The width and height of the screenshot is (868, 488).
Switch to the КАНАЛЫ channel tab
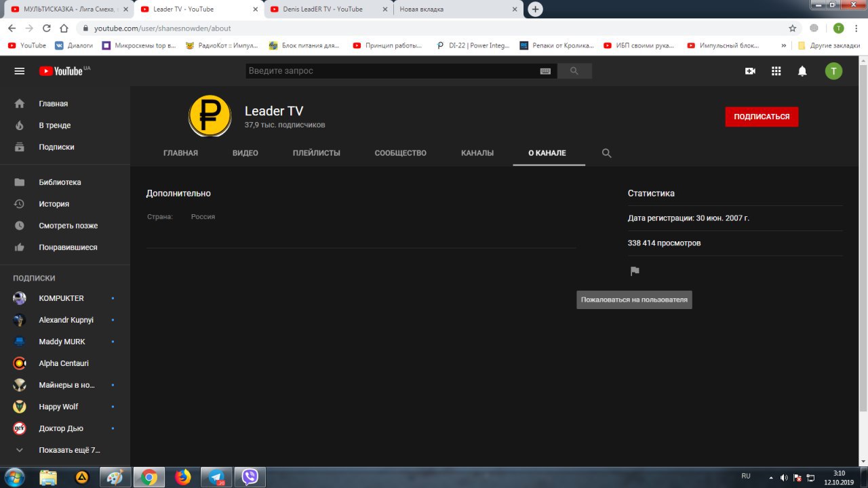pos(477,153)
